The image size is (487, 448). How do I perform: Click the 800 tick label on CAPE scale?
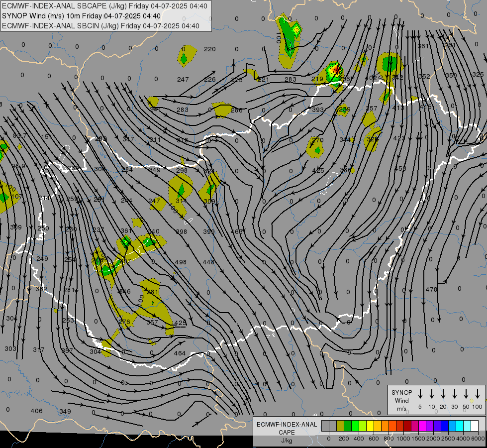tap(389, 439)
